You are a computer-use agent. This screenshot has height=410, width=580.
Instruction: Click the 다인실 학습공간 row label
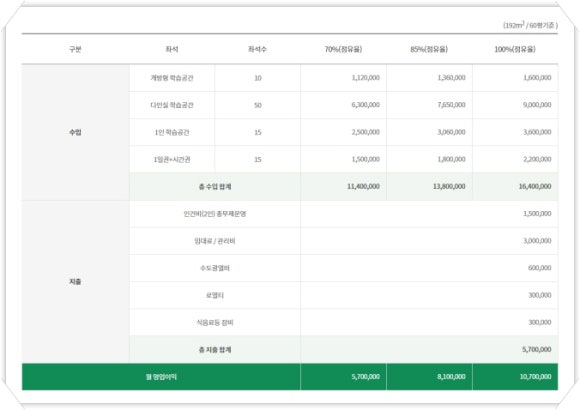coord(172,105)
